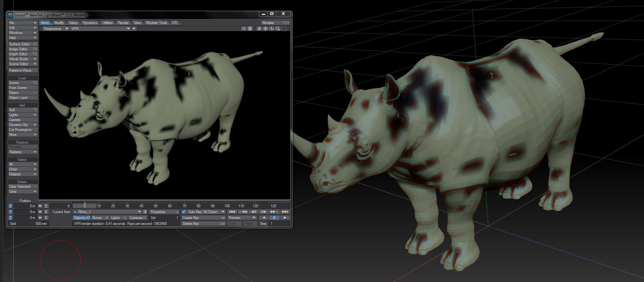644x282 pixels.
Task: Open the Dynamics tab
Action: pyautogui.click(x=90, y=23)
